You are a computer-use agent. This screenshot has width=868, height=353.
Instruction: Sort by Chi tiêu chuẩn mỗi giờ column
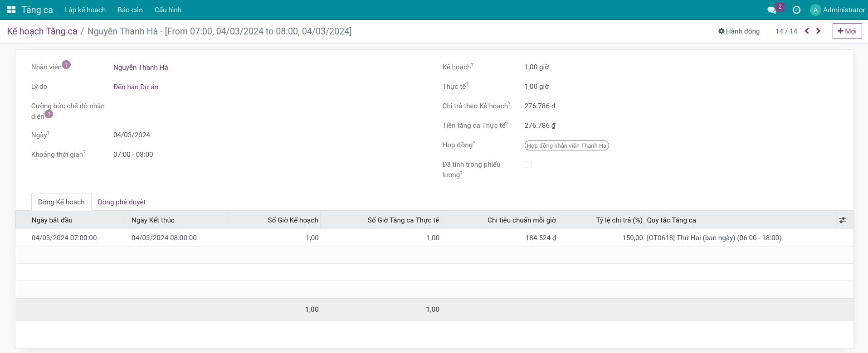tap(500, 220)
